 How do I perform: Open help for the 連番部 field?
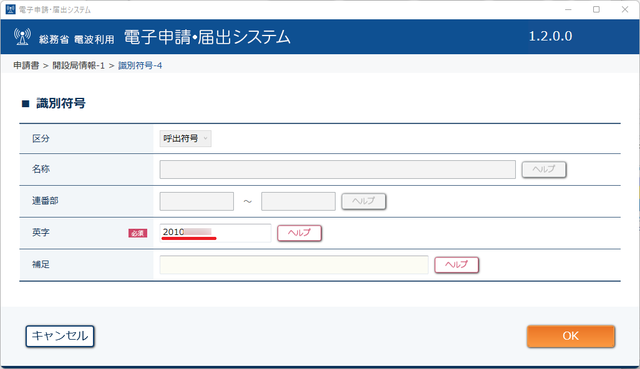click(x=363, y=201)
